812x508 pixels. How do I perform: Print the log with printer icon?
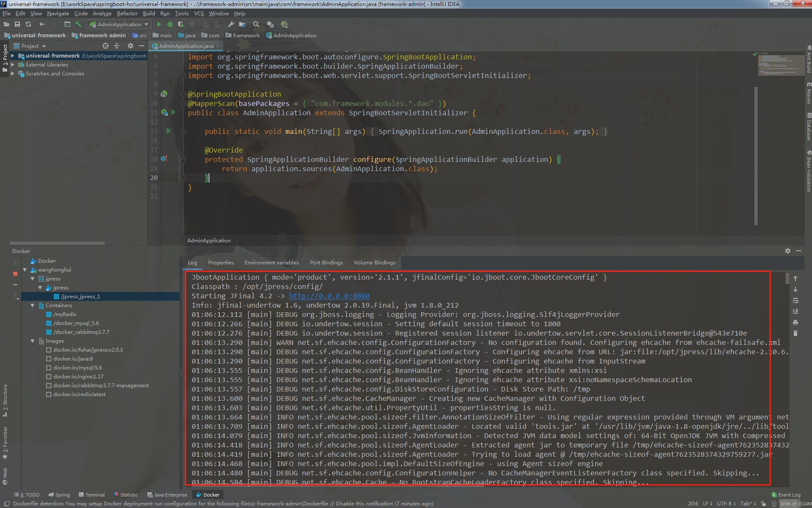point(795,322)
